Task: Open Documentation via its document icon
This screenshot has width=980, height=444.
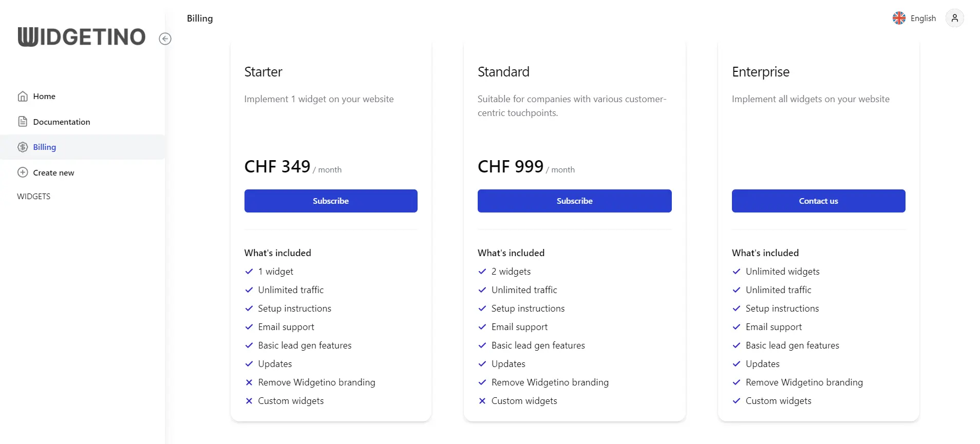Action: point(23,121)
